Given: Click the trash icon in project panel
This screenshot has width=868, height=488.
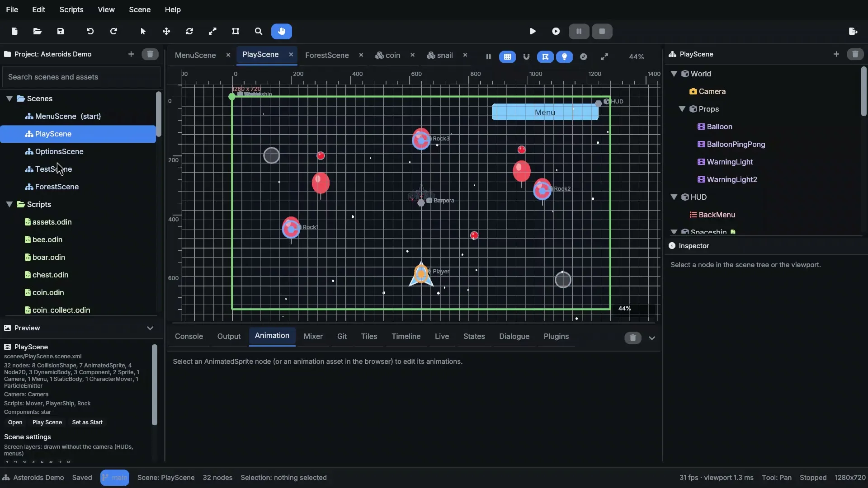Looking at the screenshot, I should pyautogui.click(x=150, y=54).
